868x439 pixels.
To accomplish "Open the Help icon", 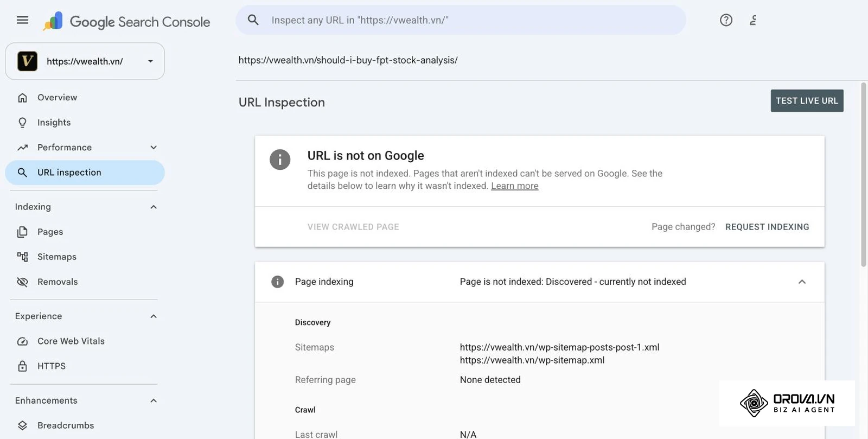I will [x=726, y=20].
